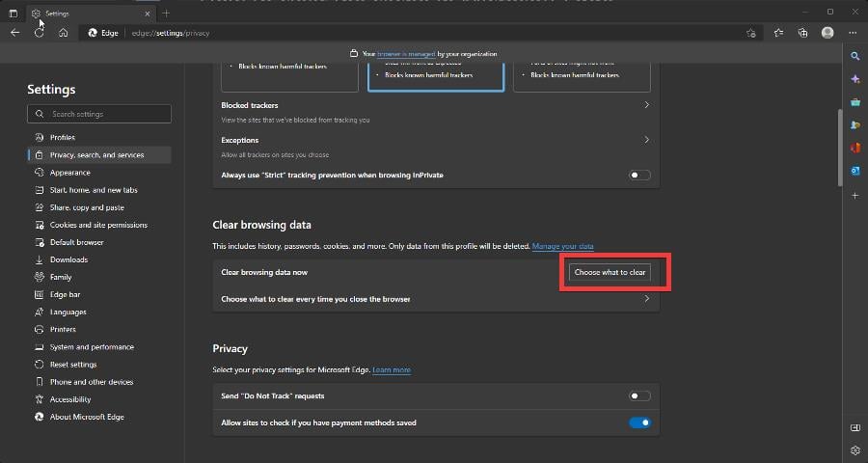Click the Search settings field
Image resolution: width=868 pixels, height=463 pixels.
[x=99, y=114]
